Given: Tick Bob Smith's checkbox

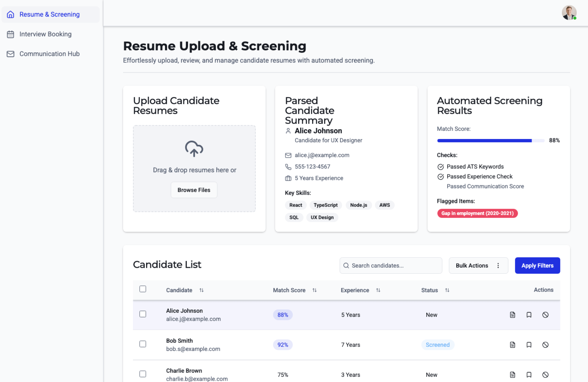Looking at the screenshot, I should tap(143, 344).
